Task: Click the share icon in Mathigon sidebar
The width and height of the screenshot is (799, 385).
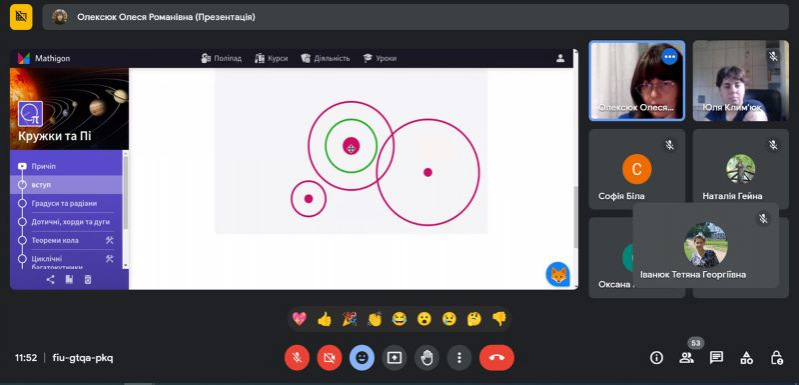Action: click(50, 279)
